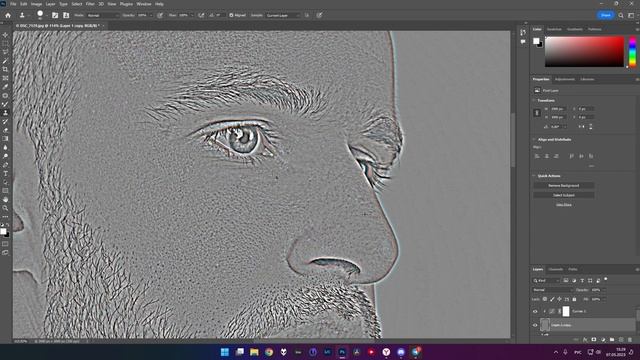
Task: Open the Image menu
Action: pos(36,4)
